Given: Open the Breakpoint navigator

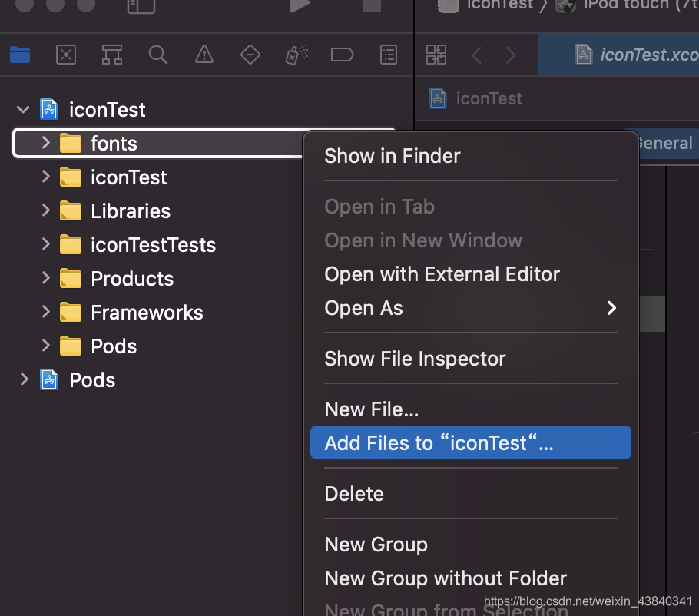Looking at the screenshot, I should [342, 55].
